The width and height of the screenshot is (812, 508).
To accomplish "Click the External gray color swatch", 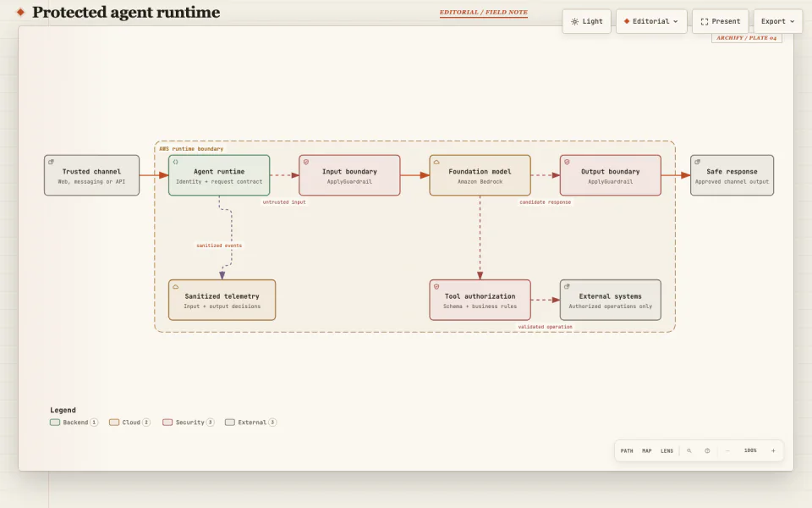I will [x=230, y=422].
